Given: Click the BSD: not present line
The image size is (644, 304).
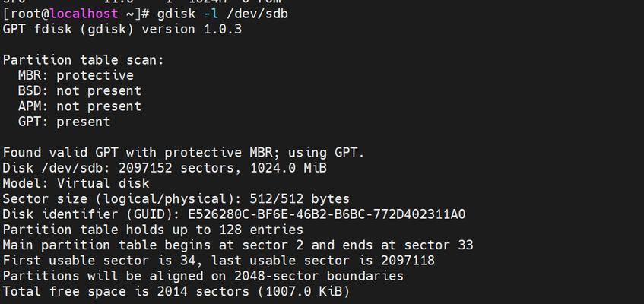Looking at the screenshot, I should (x=80, y=90).
